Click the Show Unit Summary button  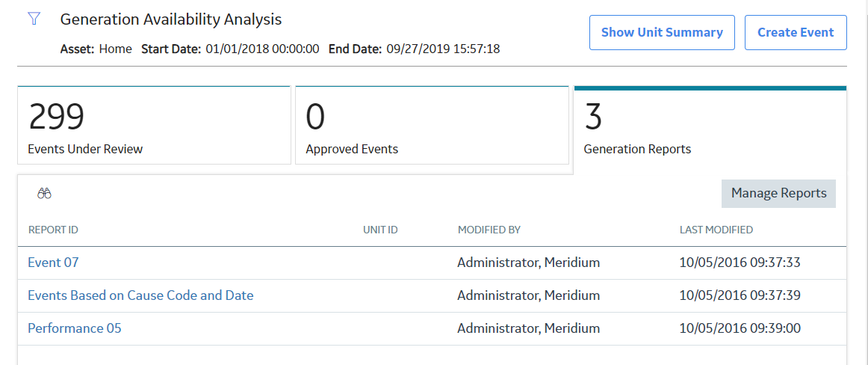coord(662,32)
